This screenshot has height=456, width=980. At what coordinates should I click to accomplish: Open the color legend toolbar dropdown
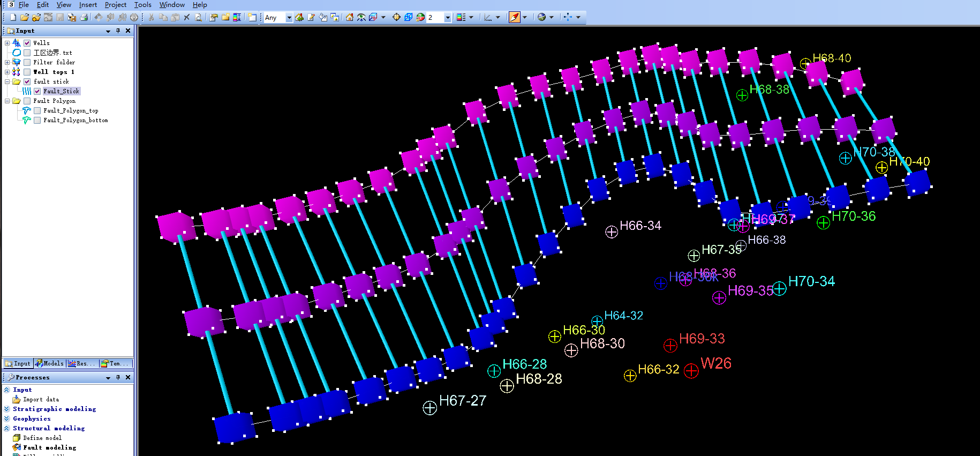(471, 17)
